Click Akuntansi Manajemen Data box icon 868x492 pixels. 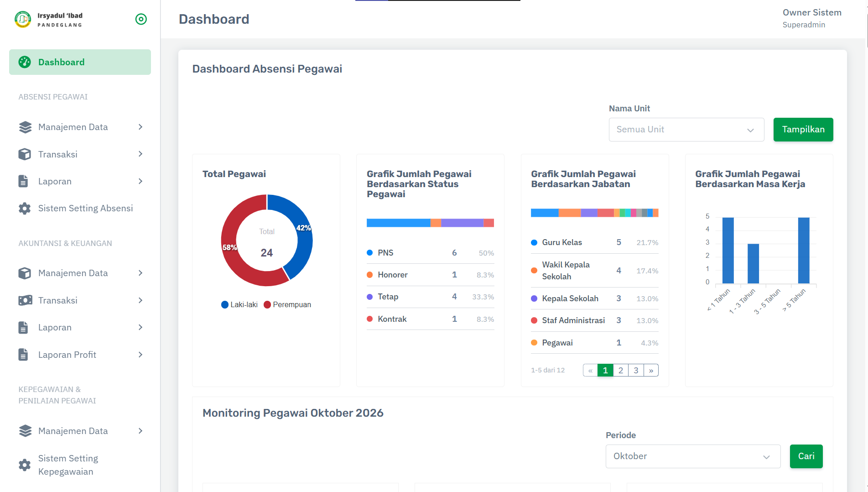(x=25, y=273)
